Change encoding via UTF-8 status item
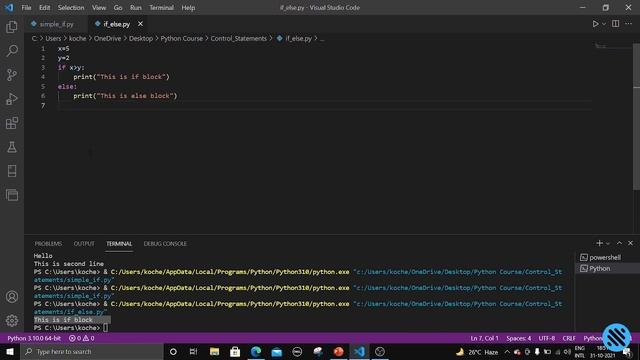This screenshot has width=640, height=360. click(x=547, y=338)
